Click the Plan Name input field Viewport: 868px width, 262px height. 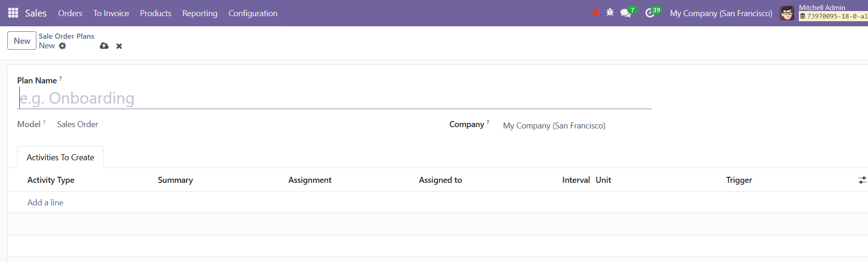(335, 98)
